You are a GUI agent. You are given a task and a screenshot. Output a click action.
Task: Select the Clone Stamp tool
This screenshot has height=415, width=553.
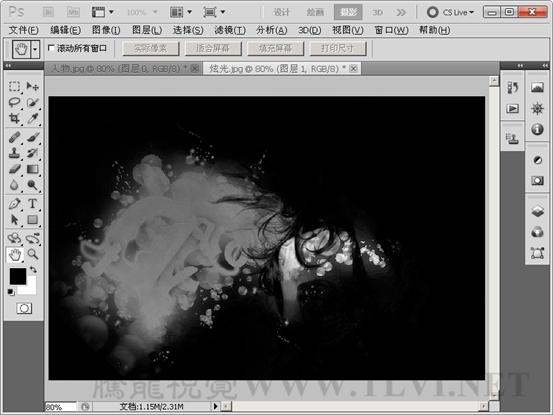point(14,153)
